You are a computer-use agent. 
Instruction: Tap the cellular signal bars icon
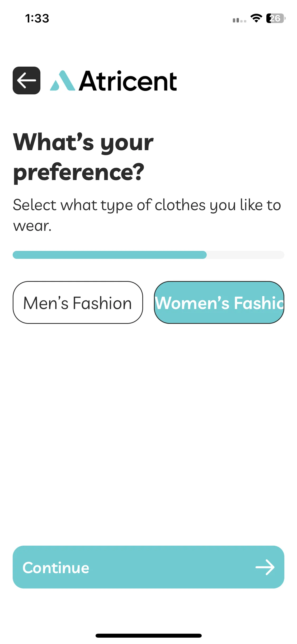[x=239, y=20]
